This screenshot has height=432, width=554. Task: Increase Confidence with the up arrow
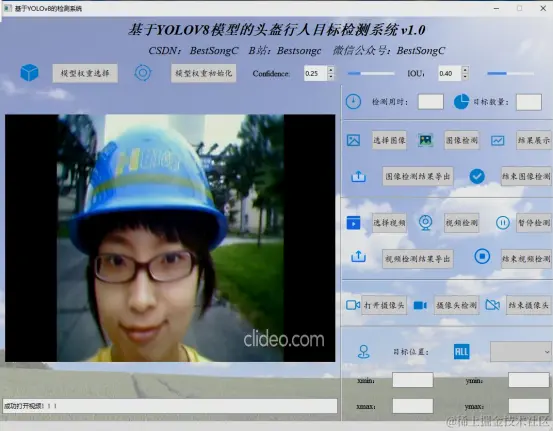[331, 70]
